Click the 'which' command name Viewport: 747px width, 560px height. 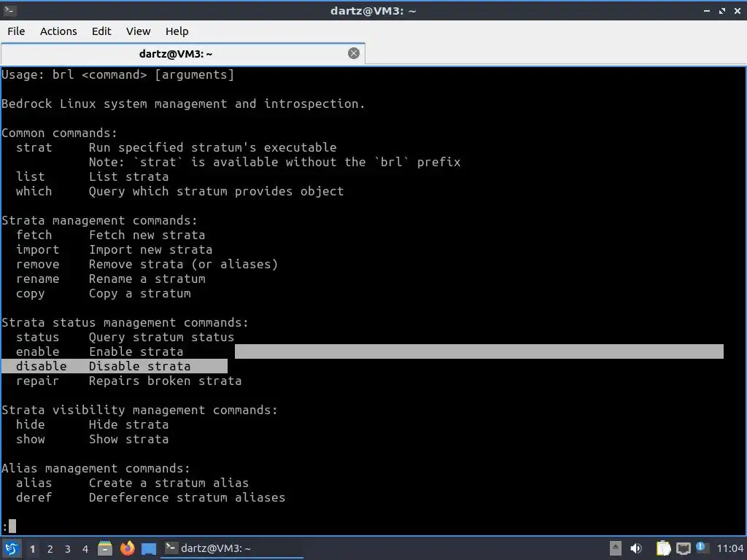pyautogui.click(x=34, y=192)
